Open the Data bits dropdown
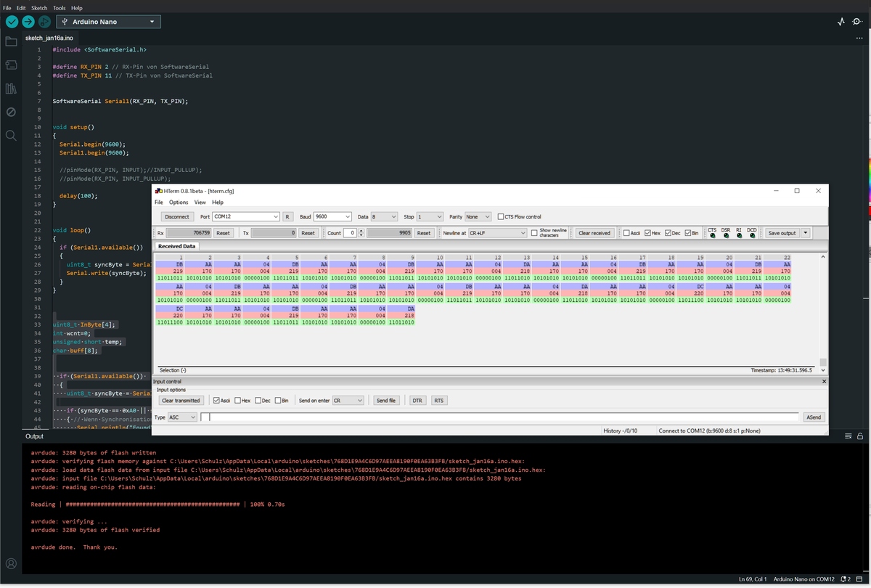This screenshot has height=588, width=871. pos(384,216)
